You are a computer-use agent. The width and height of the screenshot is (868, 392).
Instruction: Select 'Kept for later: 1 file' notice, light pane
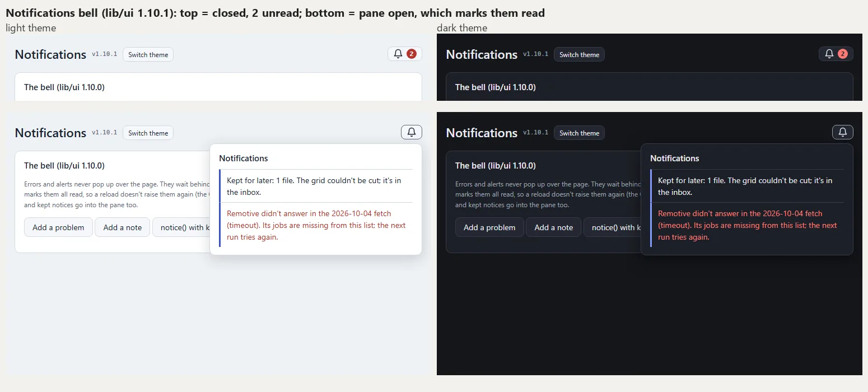point(316,186)
